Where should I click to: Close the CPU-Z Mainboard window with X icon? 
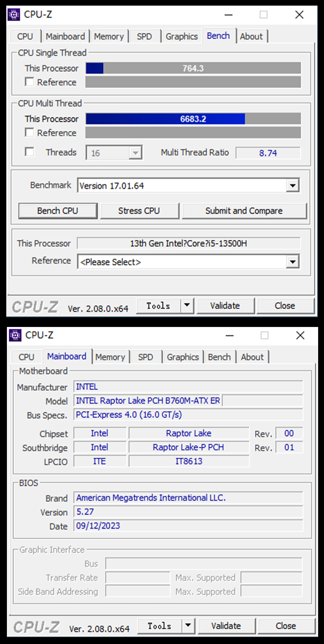pyautogui.click(x=300, y=336)
